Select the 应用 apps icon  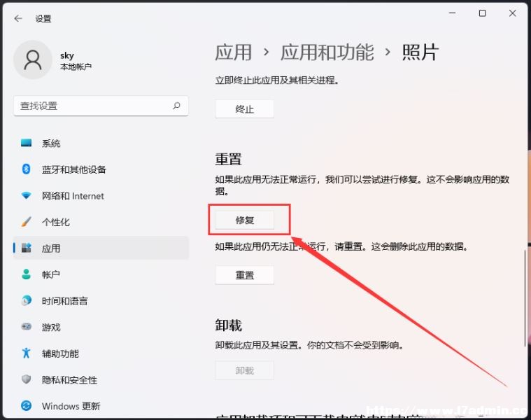[26, 248]
